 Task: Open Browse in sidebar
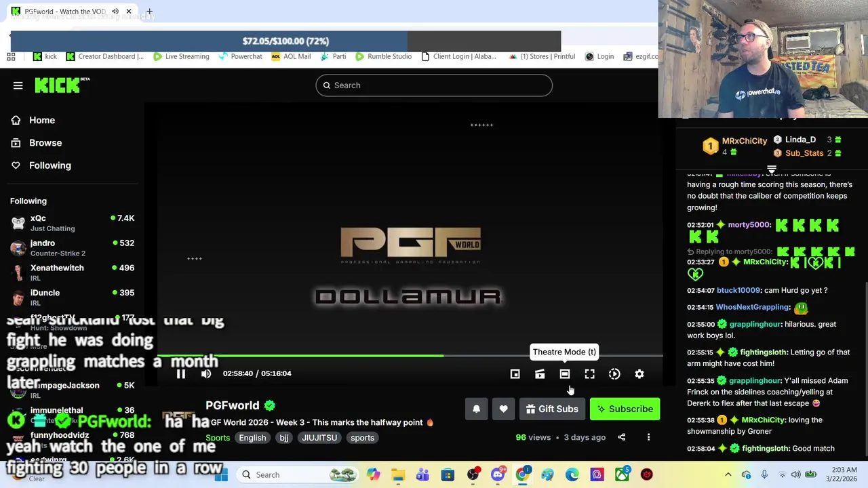[45, 143]
